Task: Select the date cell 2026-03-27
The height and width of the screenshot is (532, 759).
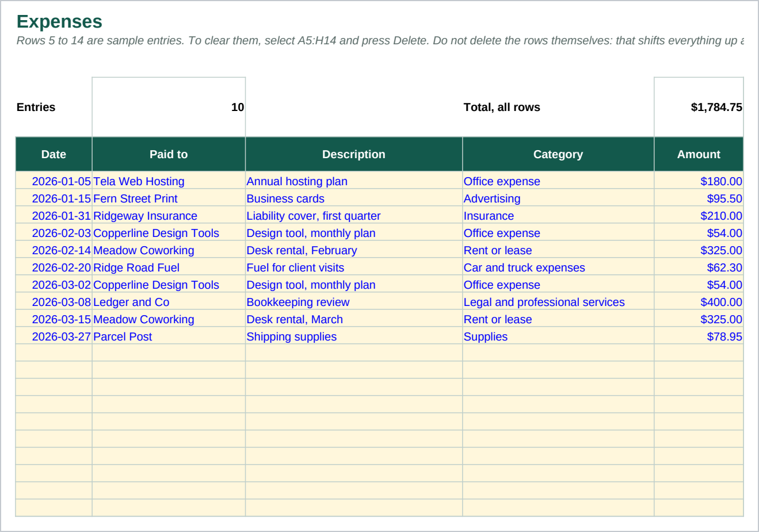Action: [x=54, y=336]
